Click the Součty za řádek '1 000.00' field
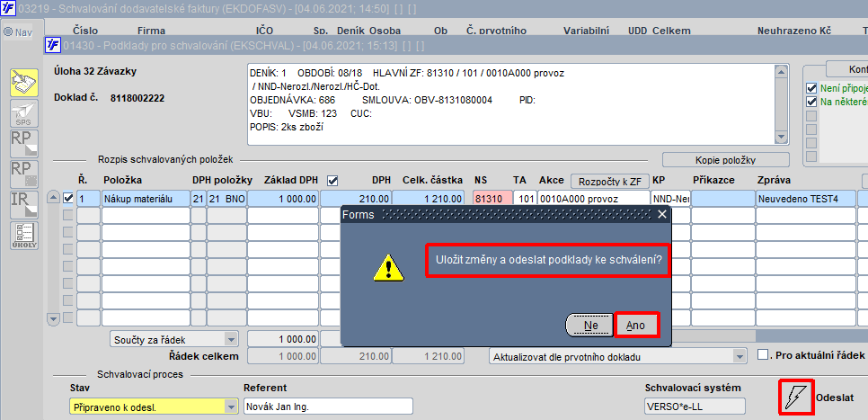The height and width of the screenshot is (420, 868). (x=283, y=339)
